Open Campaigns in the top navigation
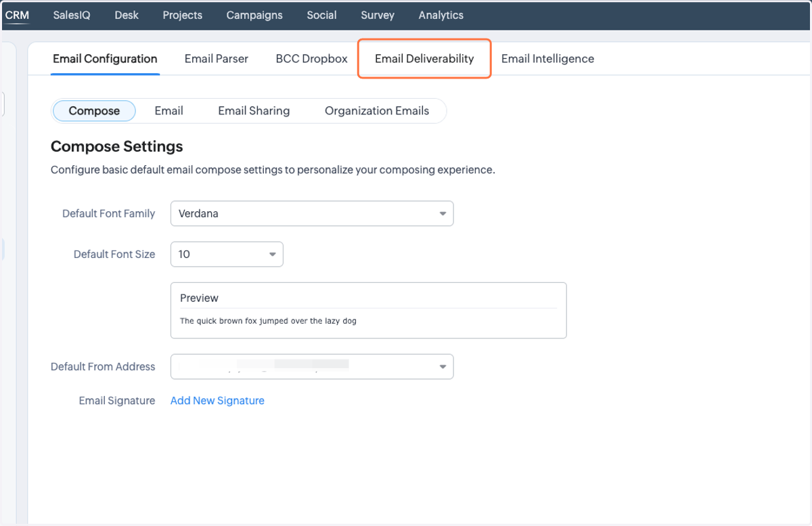812x526 pixels. tap(254, 15)
